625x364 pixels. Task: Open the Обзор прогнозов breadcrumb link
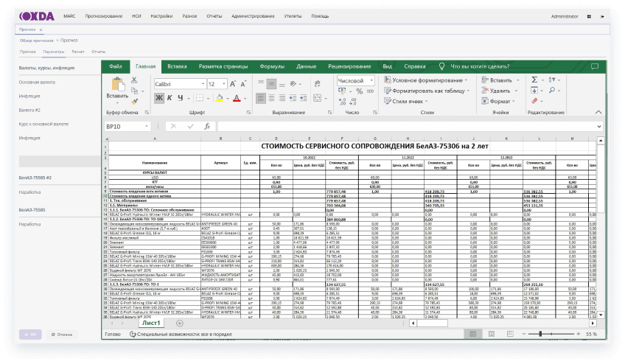click(x=36, y=41)
